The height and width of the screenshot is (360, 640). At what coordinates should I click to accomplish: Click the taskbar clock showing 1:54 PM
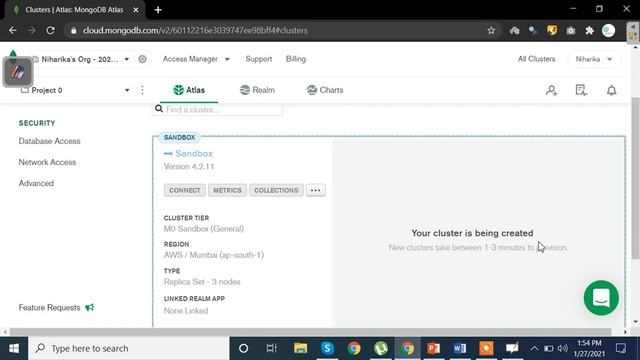[589, 348]
